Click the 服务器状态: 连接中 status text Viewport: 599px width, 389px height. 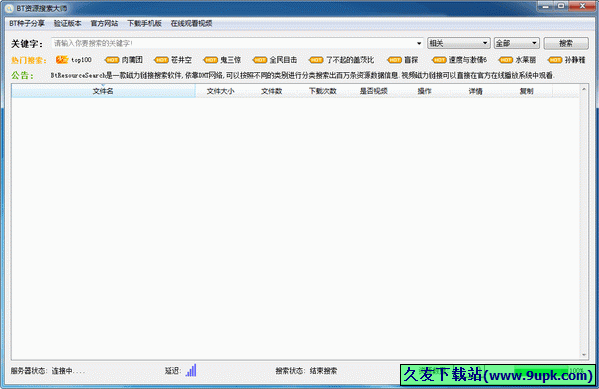pos(48,371)
